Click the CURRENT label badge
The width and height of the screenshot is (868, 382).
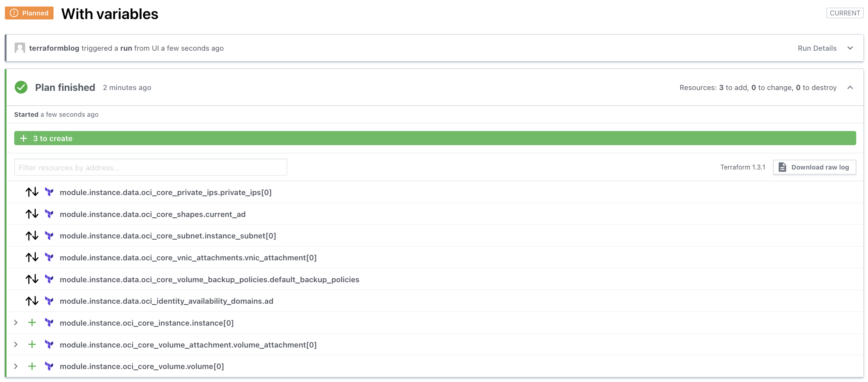[x=845, y=13]
